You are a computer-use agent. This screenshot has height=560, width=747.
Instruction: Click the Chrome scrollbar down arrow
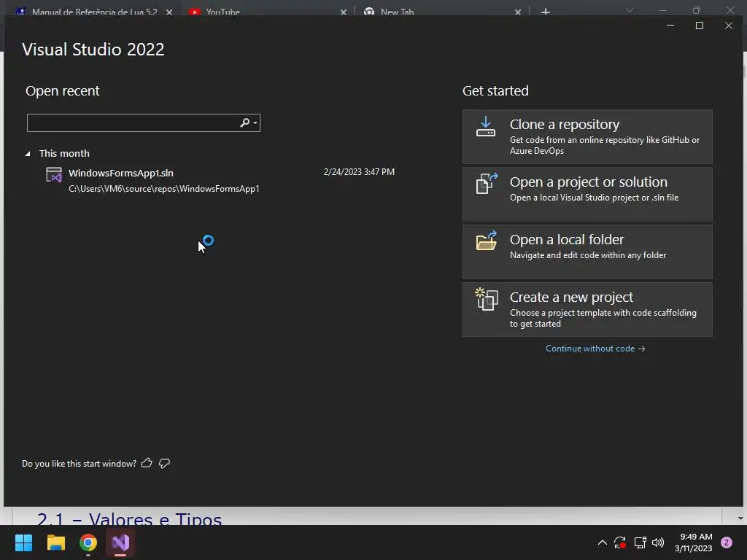click(740, 518)
